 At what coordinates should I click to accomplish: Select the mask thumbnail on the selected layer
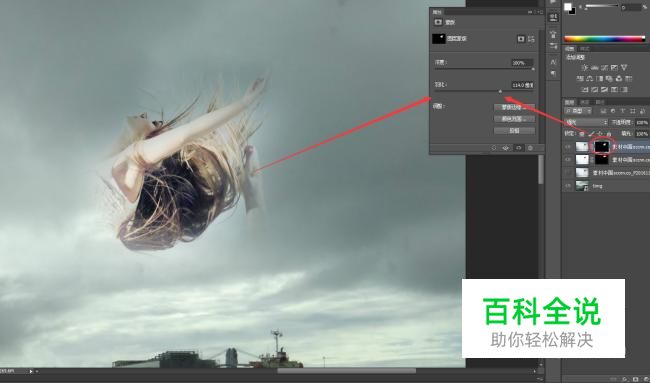point(601,146)
